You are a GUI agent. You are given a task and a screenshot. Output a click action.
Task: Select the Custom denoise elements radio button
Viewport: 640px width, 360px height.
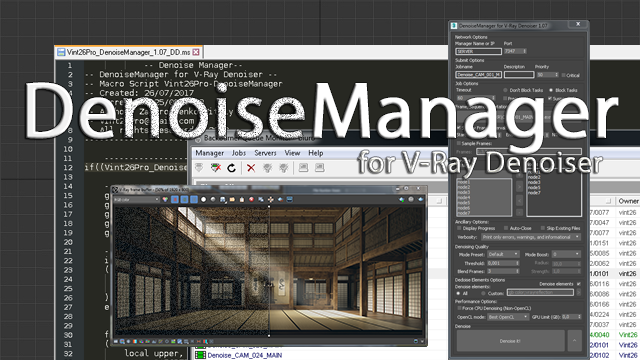[483, 293]
